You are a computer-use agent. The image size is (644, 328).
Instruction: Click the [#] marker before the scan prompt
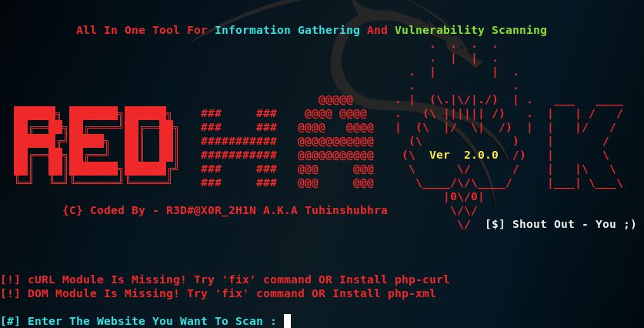click(10, 321)
